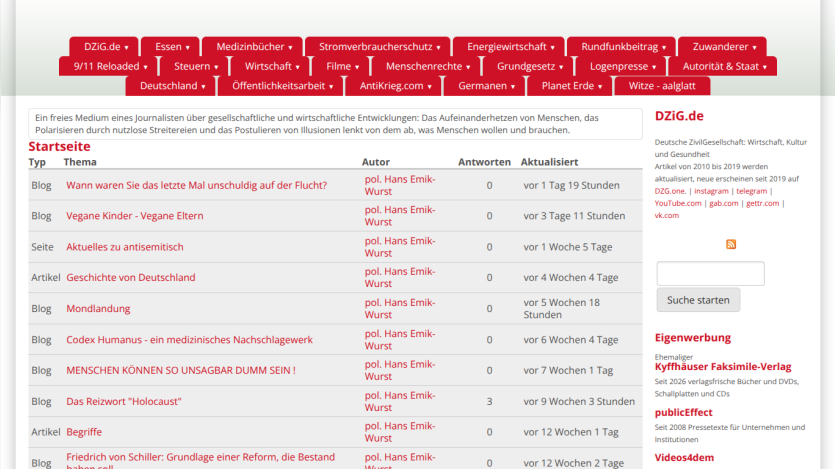The image size is (835, 469).
Task: Open the Mondlandung blog post
Action: coord(98,309)
